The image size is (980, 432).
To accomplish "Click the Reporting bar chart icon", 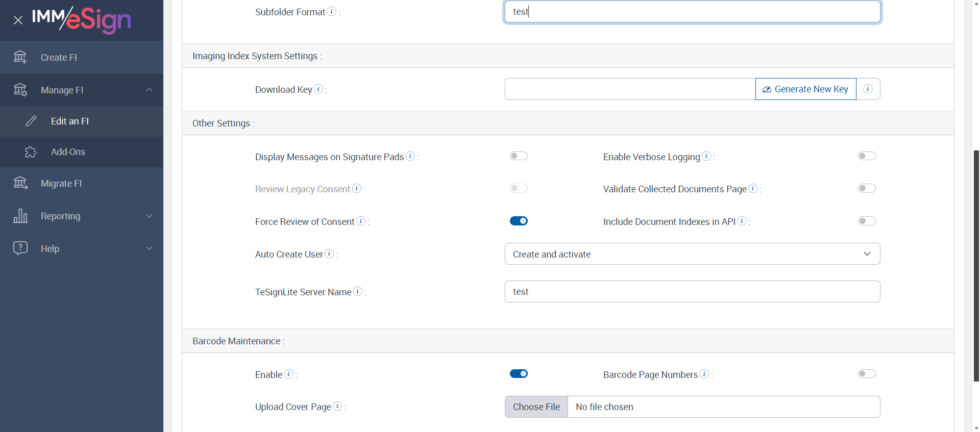I will (20, 216).
